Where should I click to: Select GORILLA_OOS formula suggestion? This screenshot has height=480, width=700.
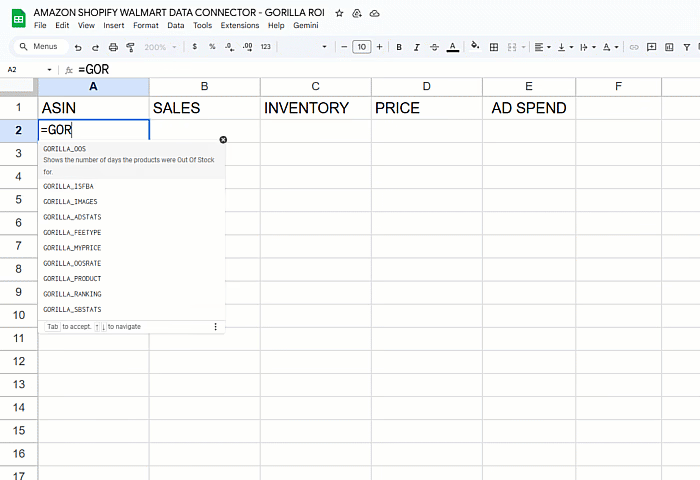[132, 160]
